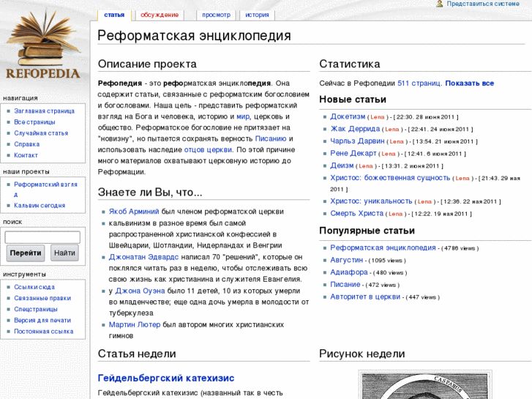Click Lena author link beside Докетизм
The width and height of the screenshot is (532, 399).
[x=378, y=117]
